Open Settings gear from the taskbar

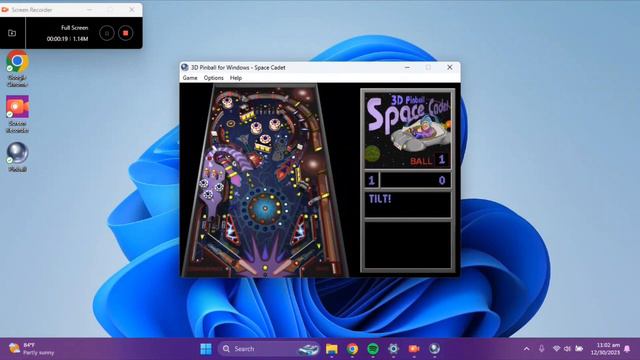point(393,349)
